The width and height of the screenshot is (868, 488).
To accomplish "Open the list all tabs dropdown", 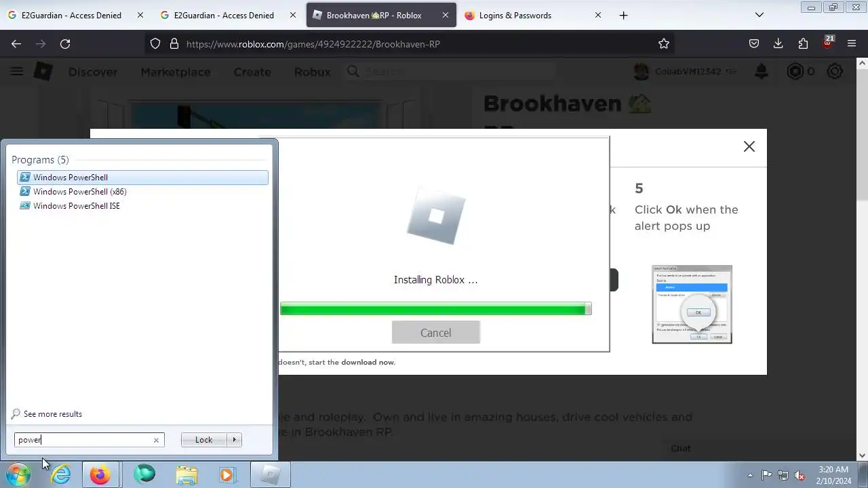I will [759, 15].
